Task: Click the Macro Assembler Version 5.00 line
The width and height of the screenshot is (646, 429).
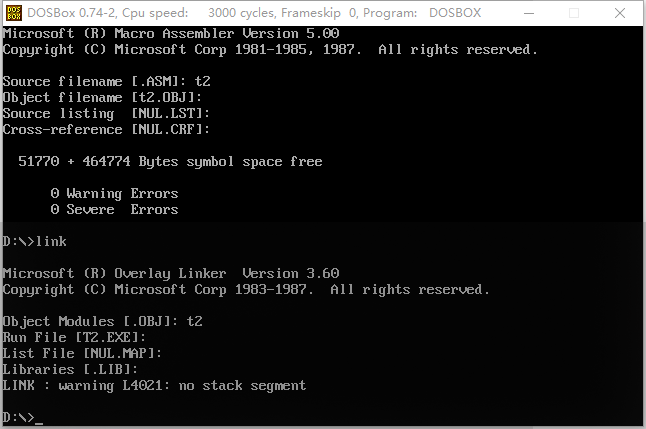Action: click(170, 33)
